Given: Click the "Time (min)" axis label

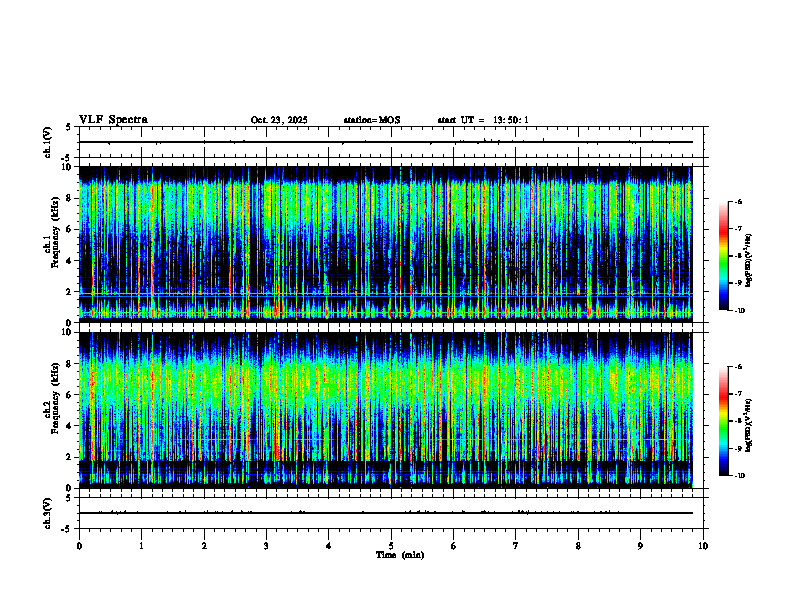Looking at the screenshot, I should 400,555.
